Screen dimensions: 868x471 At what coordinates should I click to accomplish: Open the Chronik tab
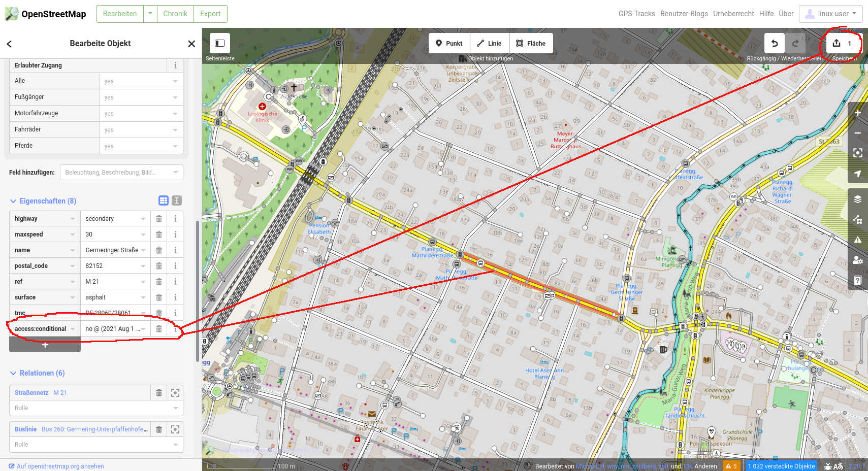tap(175, 14)
